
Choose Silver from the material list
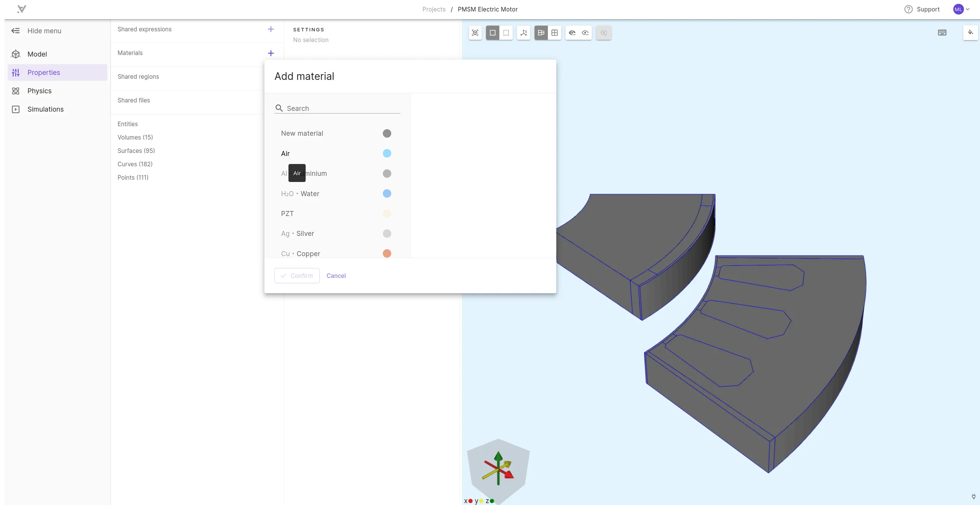336,234
